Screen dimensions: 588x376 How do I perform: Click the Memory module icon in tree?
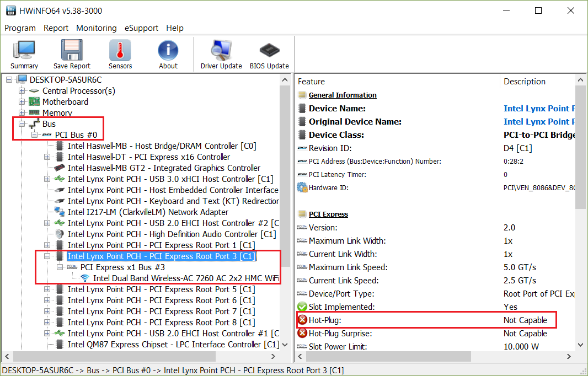pyautogui.click(x=34, y=112)
